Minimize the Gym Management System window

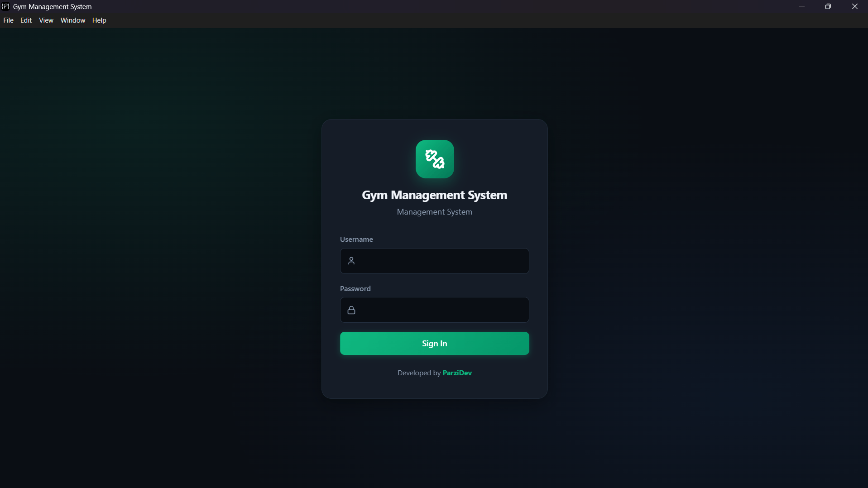click(x=802, y=6)
